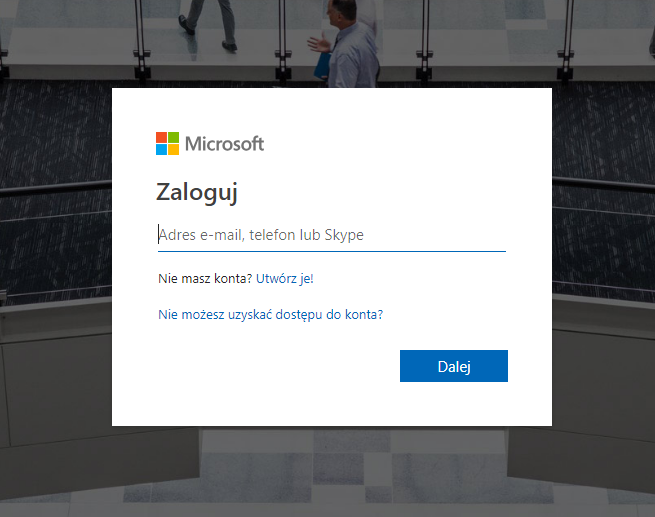
Task: Open the 'Utwórz je!' link
Action: (x=285, y=279)
